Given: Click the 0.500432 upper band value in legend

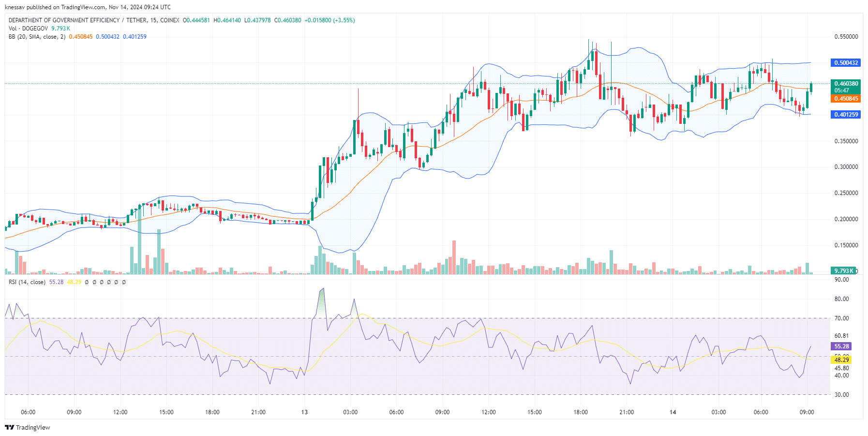Looking at the screenshot, I should point(107,37).
